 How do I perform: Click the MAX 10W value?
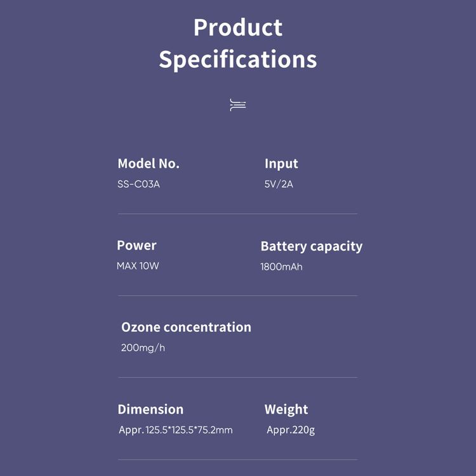click(x=138, y=266)
